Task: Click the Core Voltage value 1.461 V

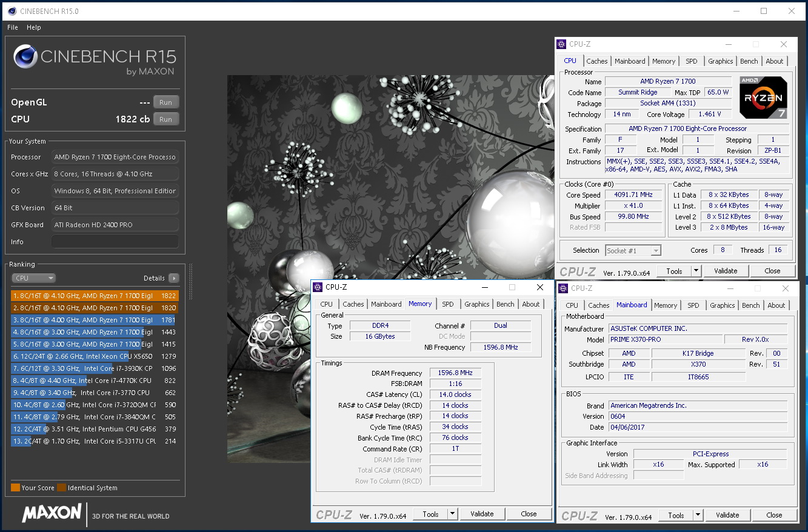Action: click(x=709, y=114)
